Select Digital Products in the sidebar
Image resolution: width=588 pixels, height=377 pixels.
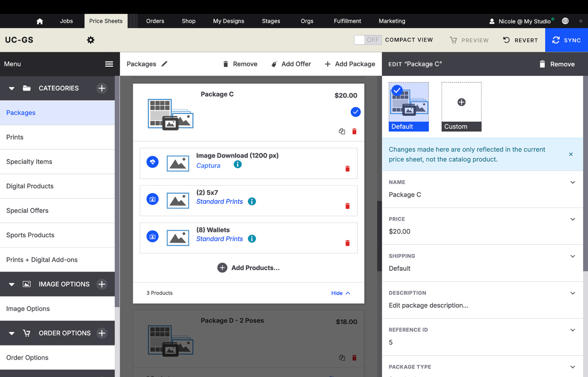[x=30, y=186]
